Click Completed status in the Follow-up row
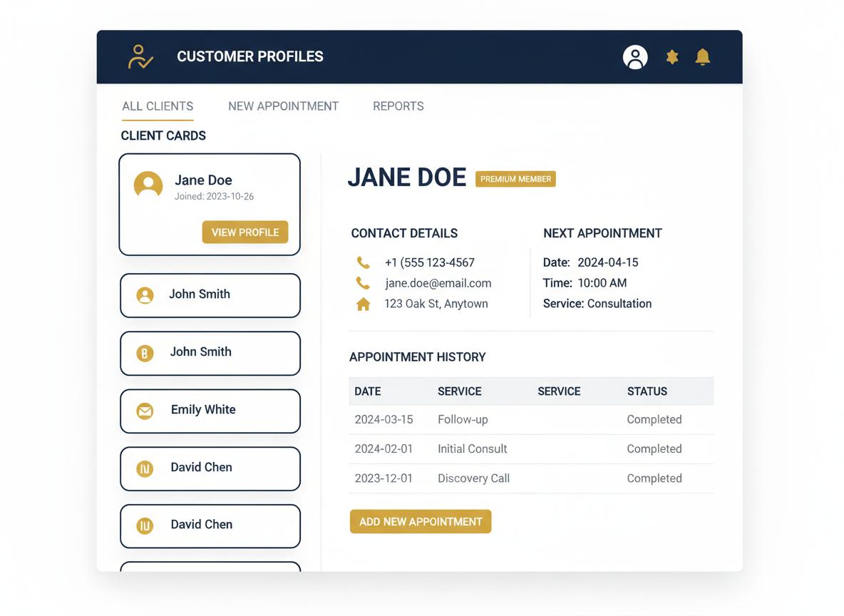Image resolution: width=844 pixels, height=616 pixels. click(654, 419)
